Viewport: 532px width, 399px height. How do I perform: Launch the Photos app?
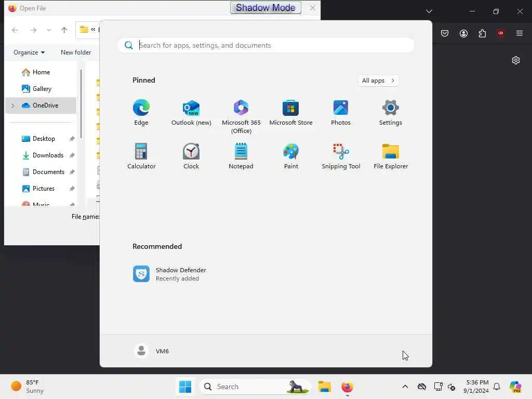pos(341,113)
